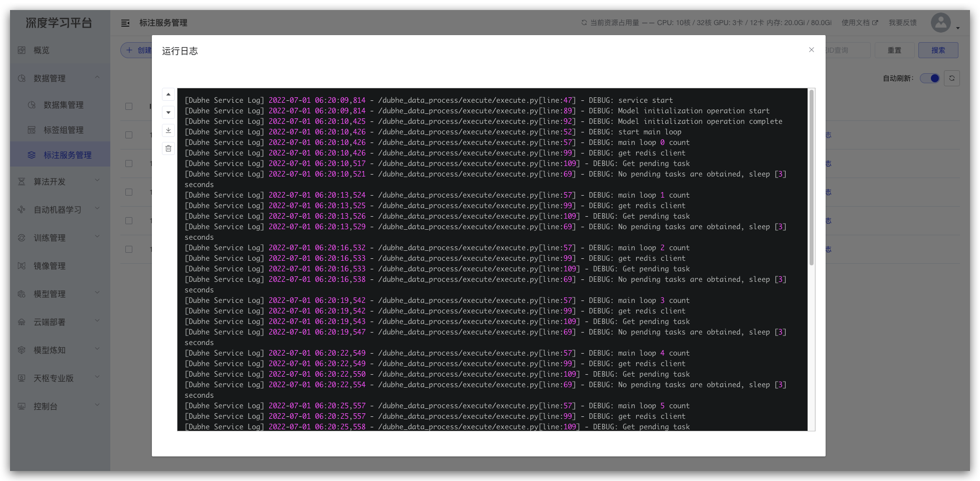This screenshot has height=481, width=980.
Task: Close the 运行日志 dialog
Action: click(x=811, y=50)
